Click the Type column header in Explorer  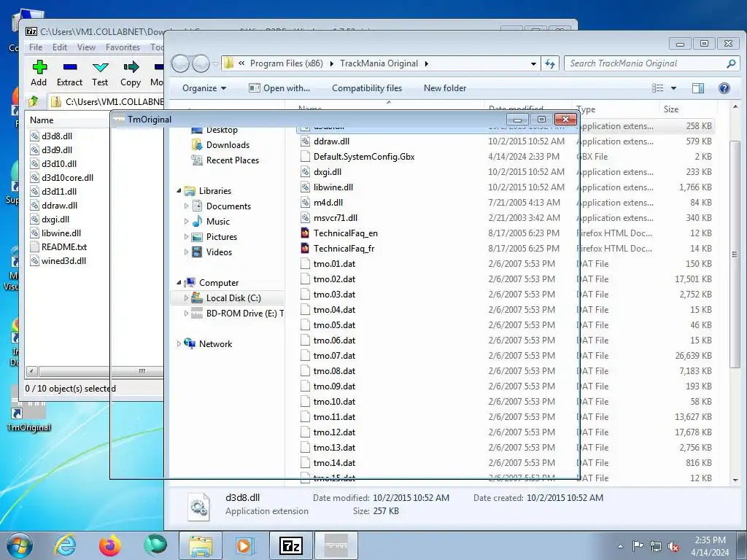(x=616, y=109)
